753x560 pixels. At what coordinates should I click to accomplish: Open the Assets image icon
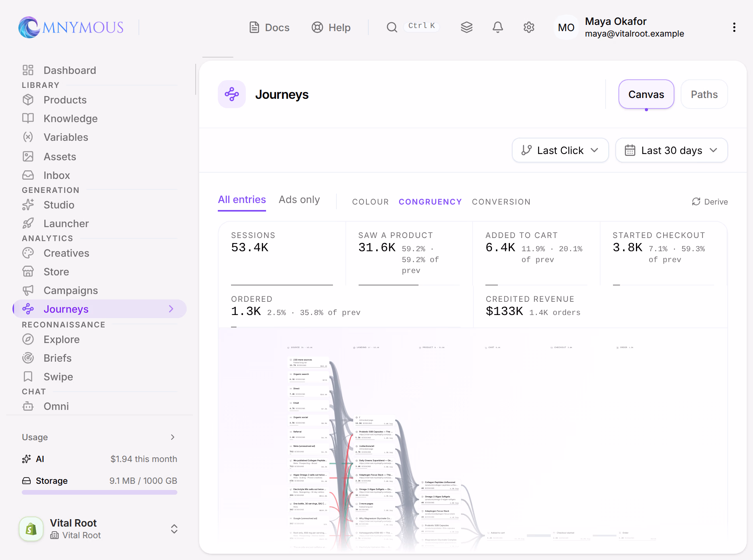(28, 156)
